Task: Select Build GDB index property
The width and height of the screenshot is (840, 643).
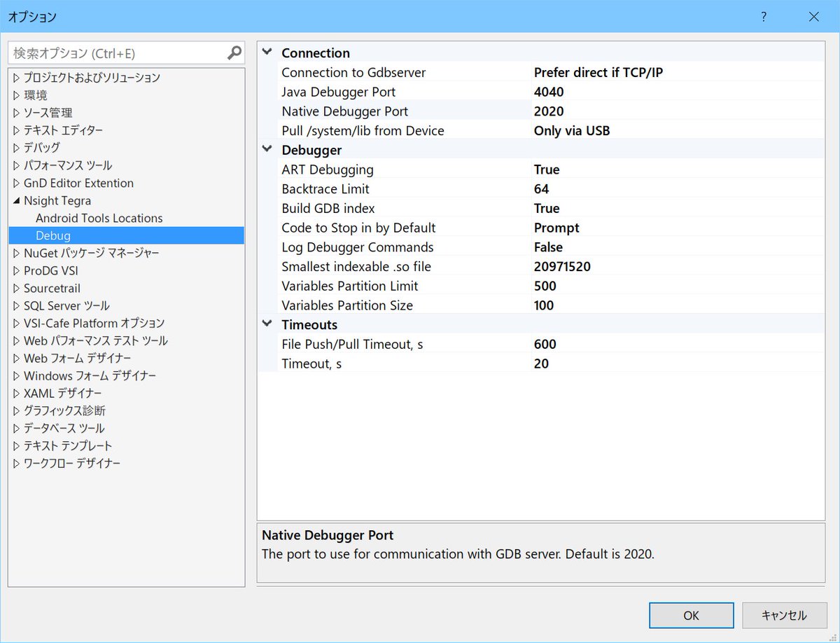Action: click(x=328, y=209)
